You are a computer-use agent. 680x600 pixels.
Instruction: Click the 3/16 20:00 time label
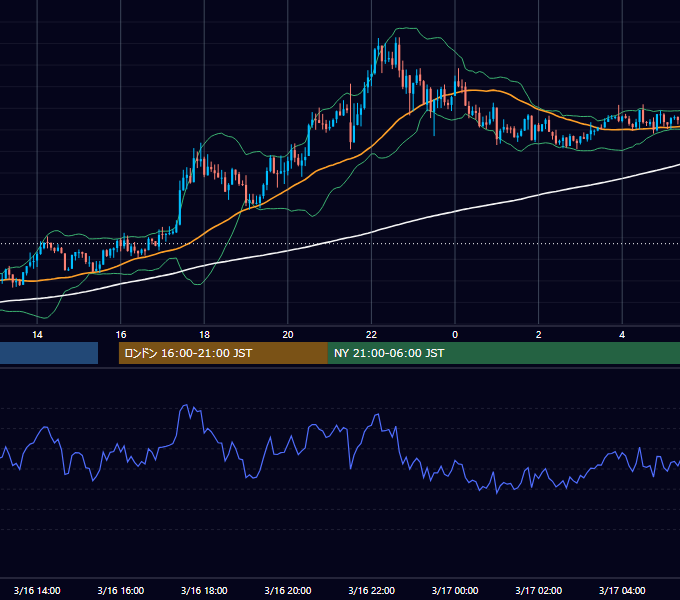coord(288,590)
